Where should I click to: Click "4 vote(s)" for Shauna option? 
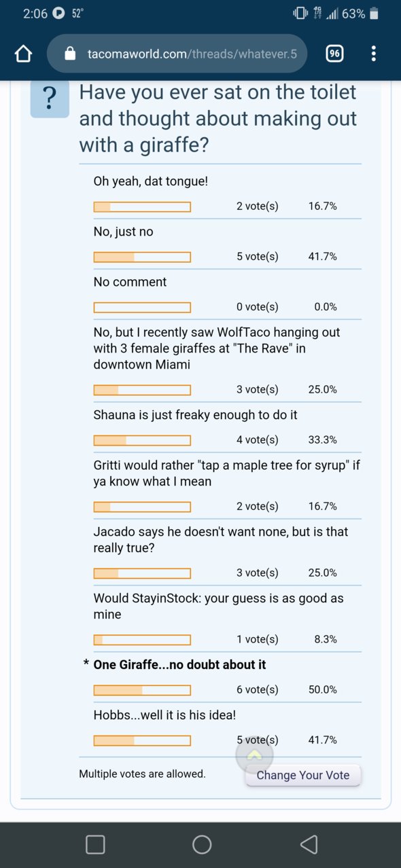tap(258, 439)
